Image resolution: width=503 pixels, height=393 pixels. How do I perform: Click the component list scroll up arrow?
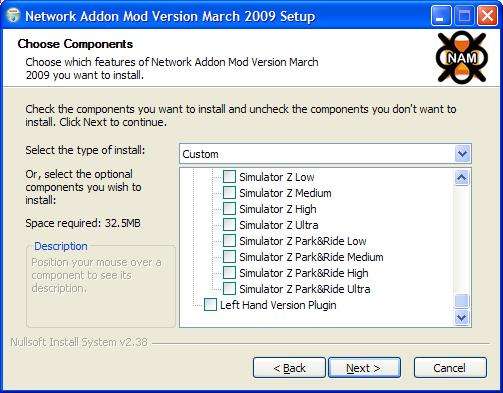coord(462,177)
